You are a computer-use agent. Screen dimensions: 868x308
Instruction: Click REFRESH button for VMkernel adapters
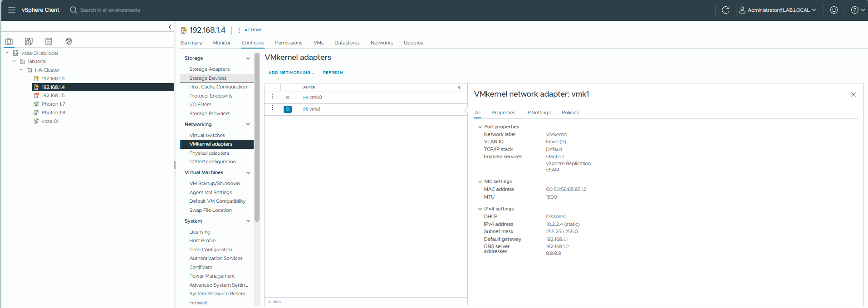(x=333, y=73)
